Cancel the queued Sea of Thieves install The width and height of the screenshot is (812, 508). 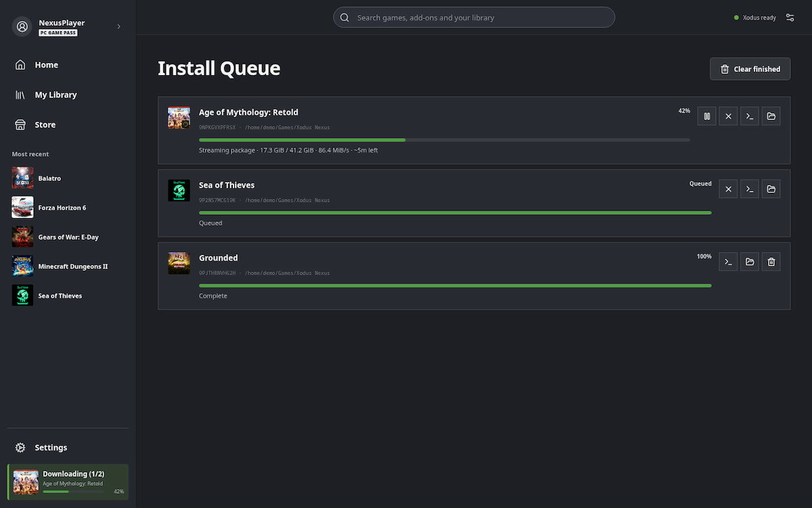coord(728,189)
